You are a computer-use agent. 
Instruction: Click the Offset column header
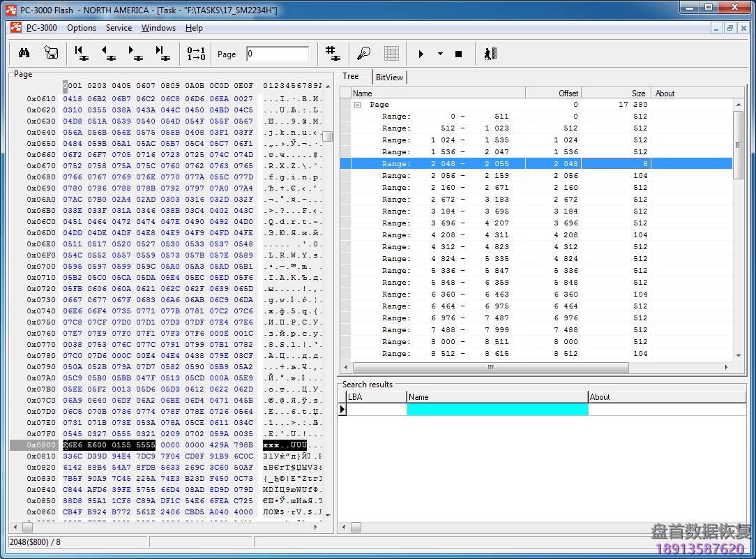pyautogui.click(x=553, y=93)
